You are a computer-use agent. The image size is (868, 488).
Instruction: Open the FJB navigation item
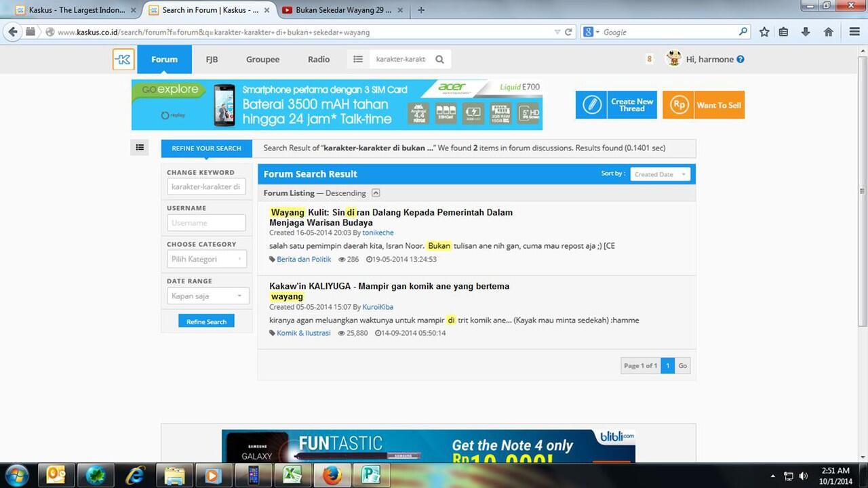click(212, 60)
